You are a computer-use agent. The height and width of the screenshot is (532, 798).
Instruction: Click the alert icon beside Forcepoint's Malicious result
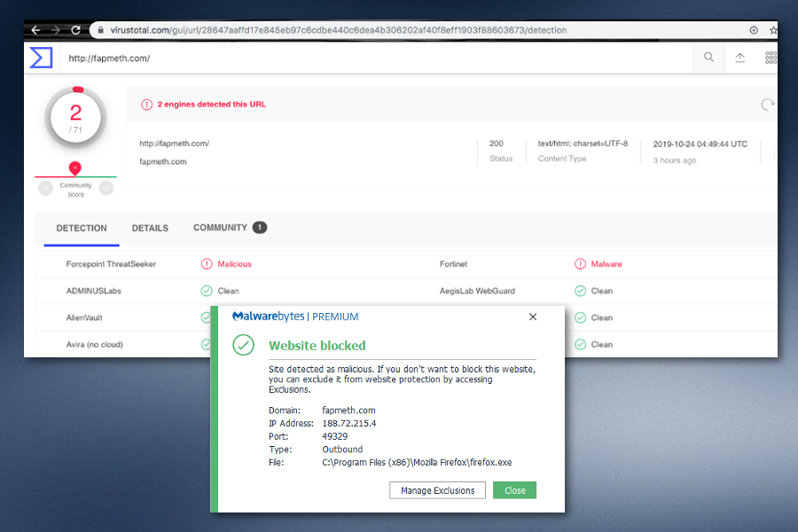point(206,263)
